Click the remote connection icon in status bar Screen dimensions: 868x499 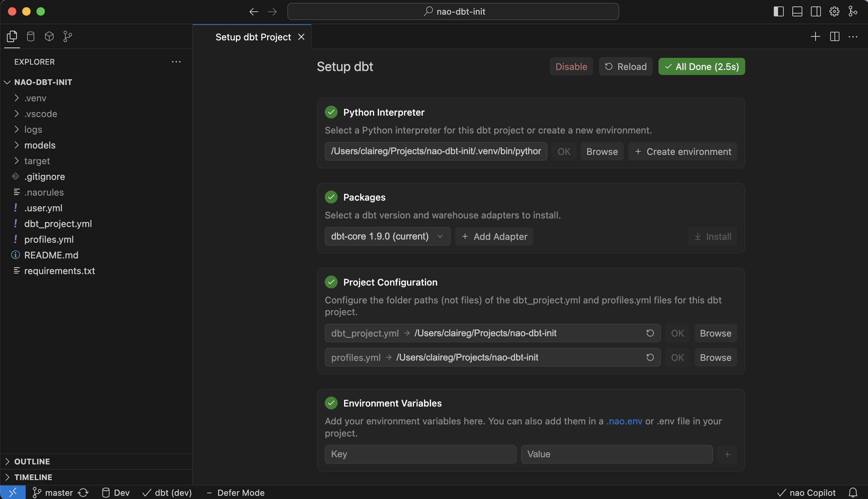(x=13, y=493)
